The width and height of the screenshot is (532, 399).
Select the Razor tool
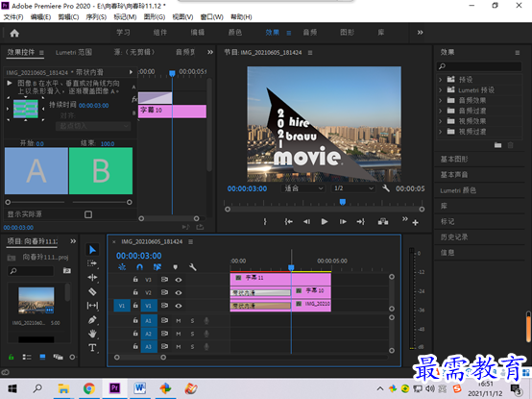coord(92,291)
